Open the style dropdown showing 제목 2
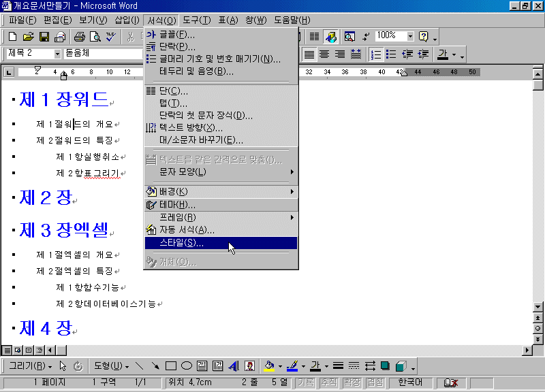 click(57, 54)
